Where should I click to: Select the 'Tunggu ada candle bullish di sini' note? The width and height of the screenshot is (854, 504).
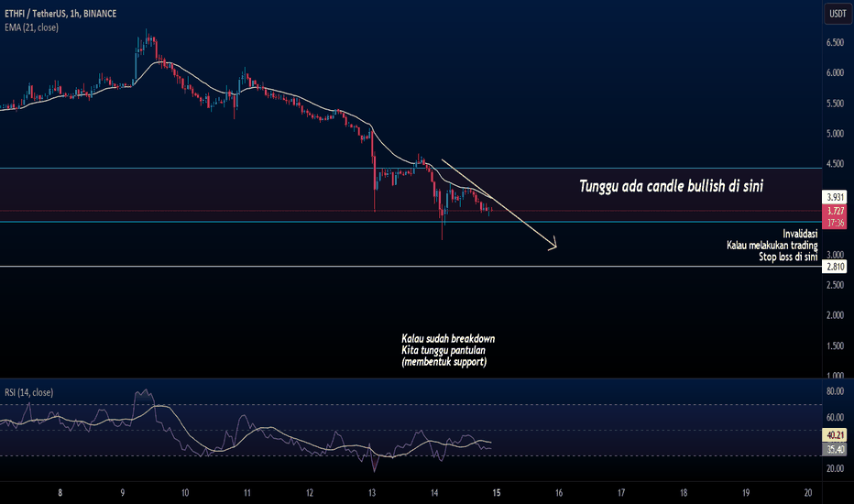tap(671, 186)
